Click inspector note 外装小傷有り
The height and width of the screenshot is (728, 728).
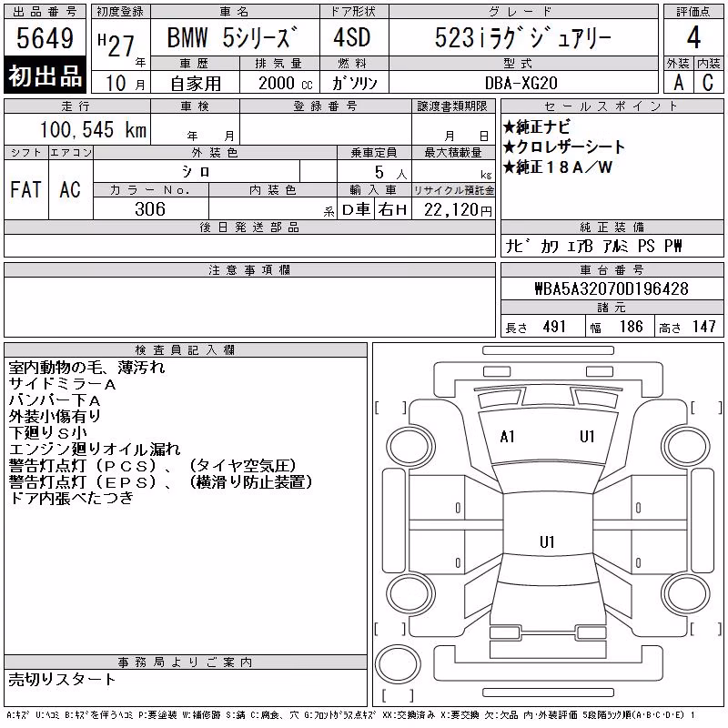(55, 417)
